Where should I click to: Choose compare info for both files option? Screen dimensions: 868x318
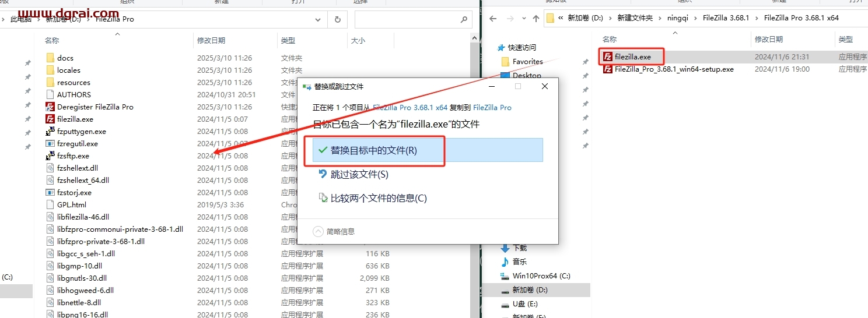point(372,198)
